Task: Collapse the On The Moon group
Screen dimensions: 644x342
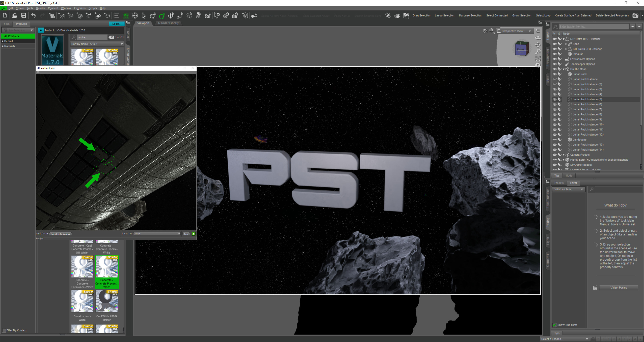Action: (563, 69)
